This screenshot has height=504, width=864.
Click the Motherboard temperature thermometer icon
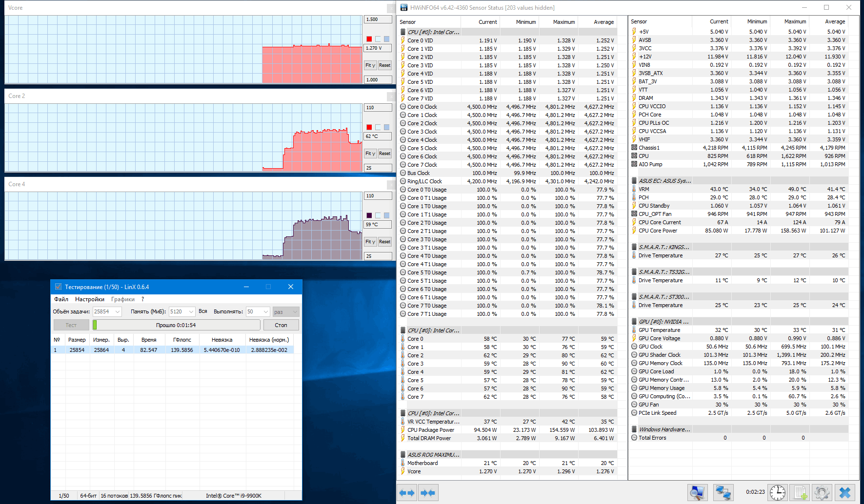pyautogui.click(x=402, y=463)
